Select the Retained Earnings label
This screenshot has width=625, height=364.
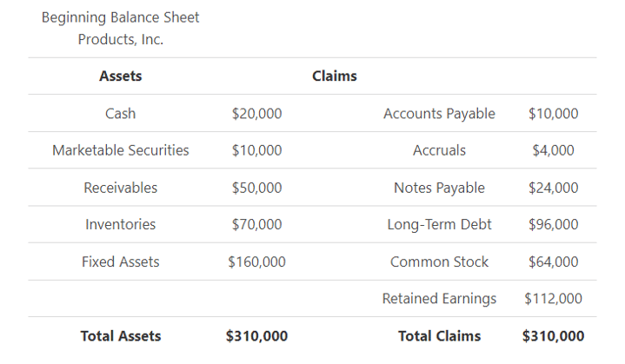click(439, 299)
